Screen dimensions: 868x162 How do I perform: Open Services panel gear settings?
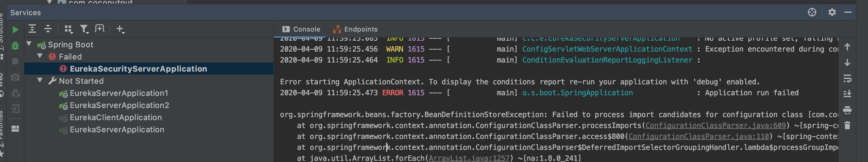(x=832, y=12)
